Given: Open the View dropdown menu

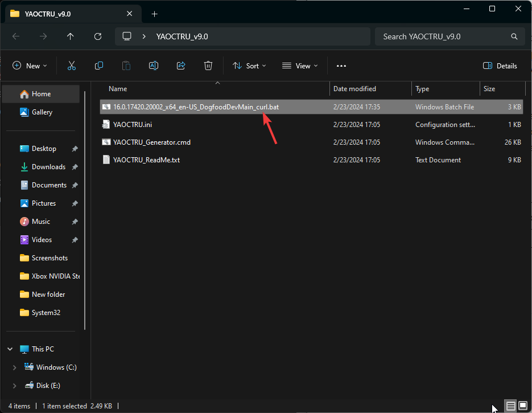Looking at the screenshot, I should pyautogui.click(x=300, y=66).
